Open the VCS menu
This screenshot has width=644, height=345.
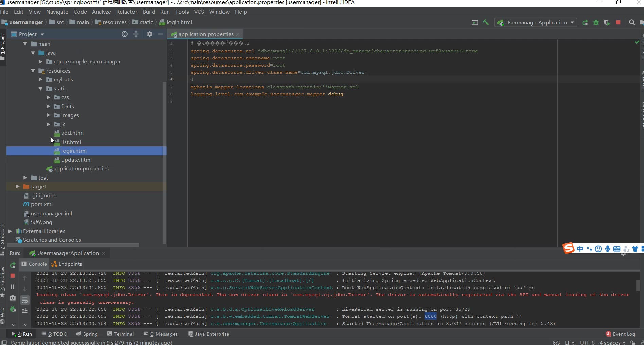point(199,12)
